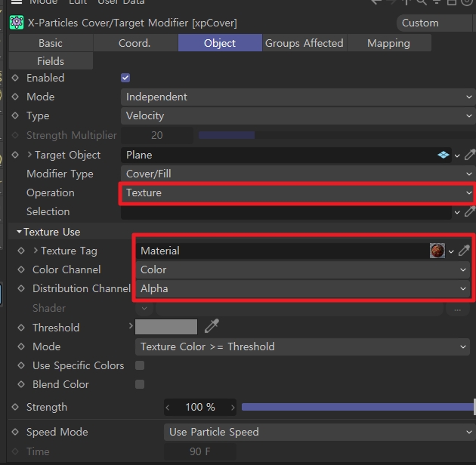Click the Threshold gray color swatch
Image resolution: width=476 pixels, height=465 pixels.
[x=166, y=327]
